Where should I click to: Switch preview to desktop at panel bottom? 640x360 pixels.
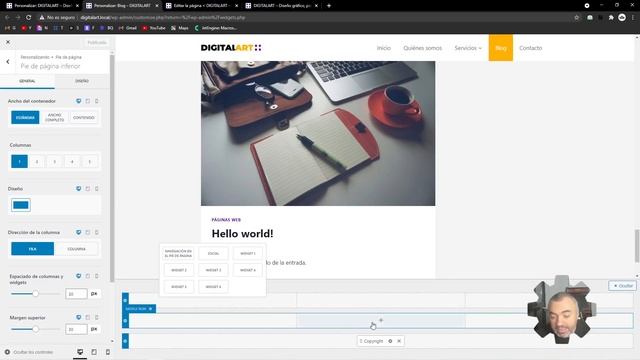point(80,352)
